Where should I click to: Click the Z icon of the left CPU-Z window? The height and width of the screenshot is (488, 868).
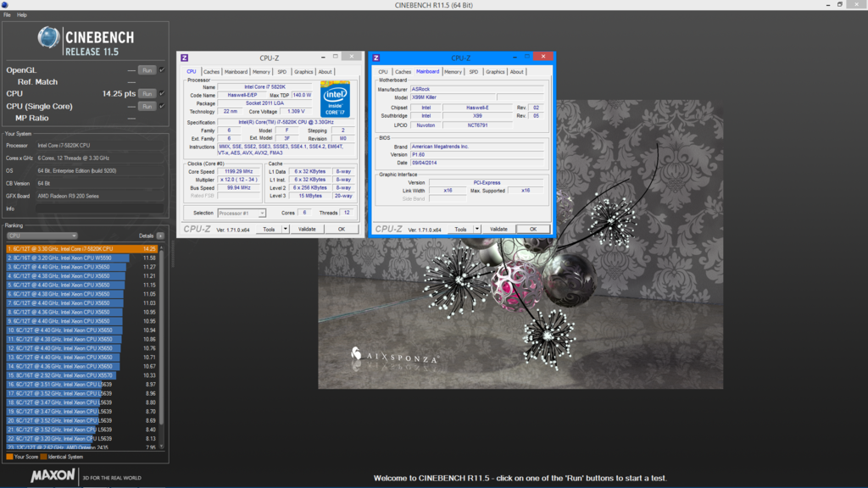[184, 58]
